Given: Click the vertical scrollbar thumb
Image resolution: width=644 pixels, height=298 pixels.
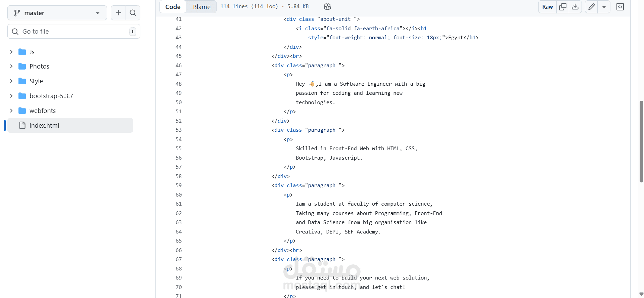Looking at the screenshot, I should (x=641, y=141).
